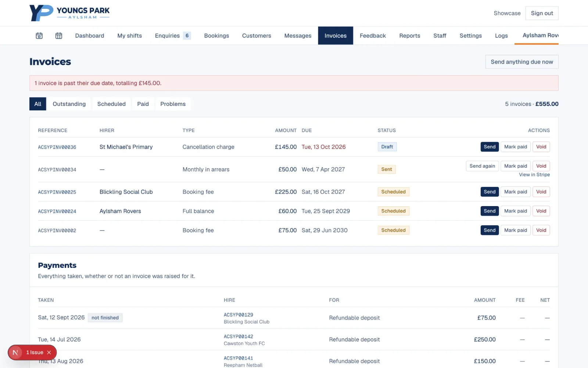Click the Showcase link
This screenshot has width=588, height=368.
(x=507, y=13)
